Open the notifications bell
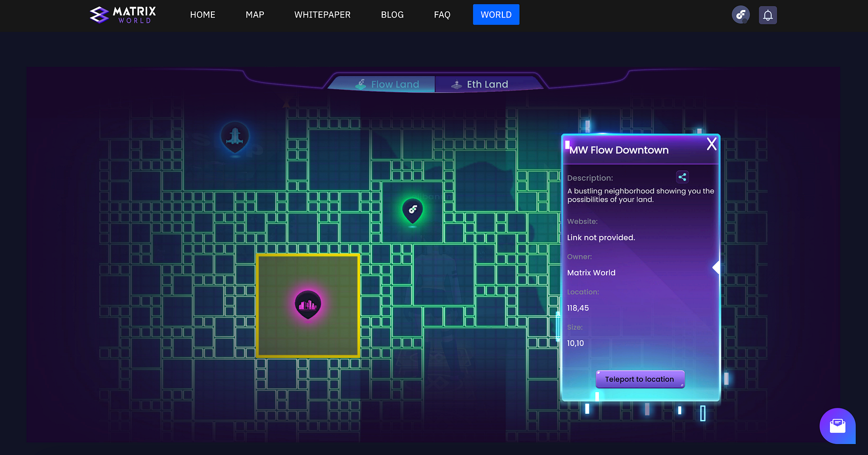The width and height of the screenshot is (868, 455). pos(768,15)
